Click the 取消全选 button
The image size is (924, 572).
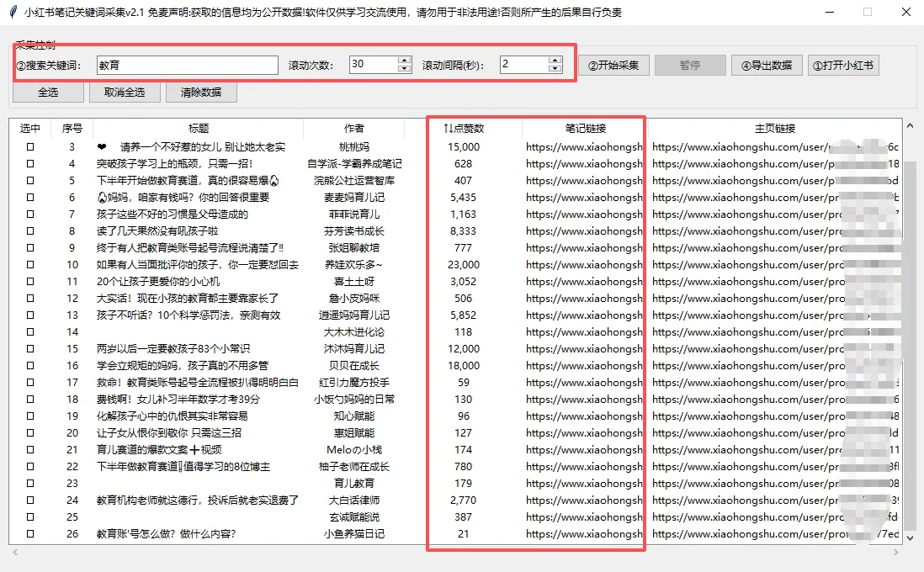[x=125, y=93]
